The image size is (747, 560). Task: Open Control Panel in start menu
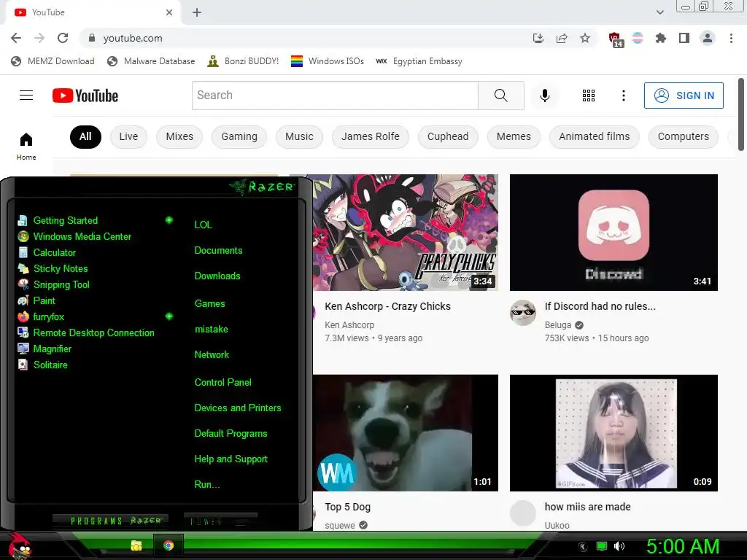[x=223, y=382]
